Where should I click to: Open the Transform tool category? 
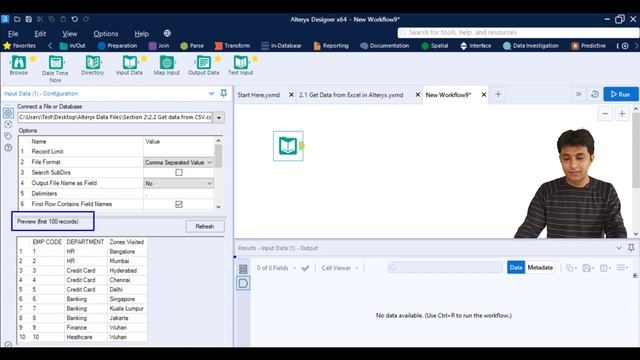pos(233,46)
